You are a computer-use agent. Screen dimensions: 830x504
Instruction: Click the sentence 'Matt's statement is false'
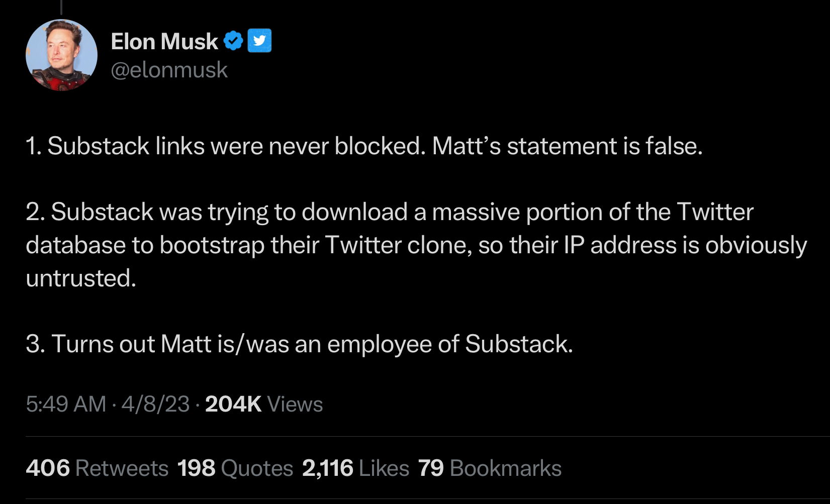tap(567, 146)
